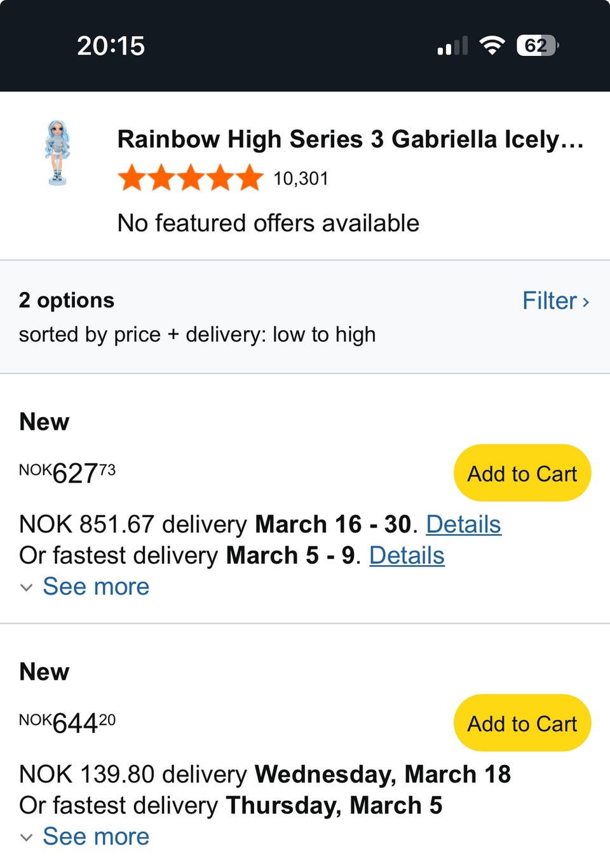This screenshot has width=610, height=868.
Task: Open Details for March 16 - 30 delivery
Action: point(463,524)
